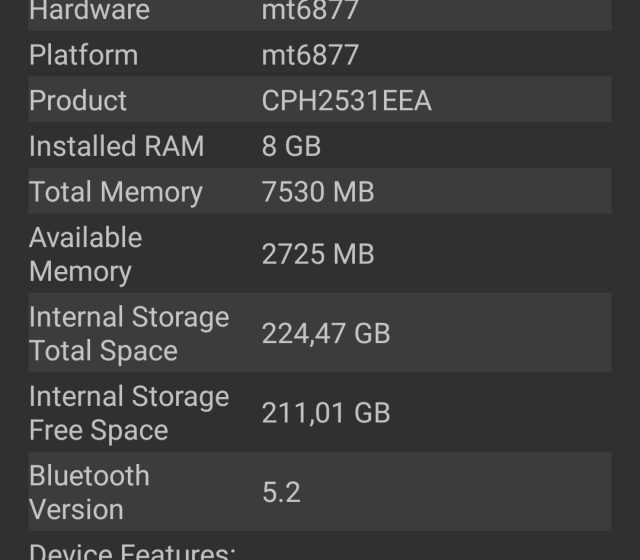This screenshot has width=640, height=560.
Task: Select the Platform value mt6877
Action: point(310,55)
